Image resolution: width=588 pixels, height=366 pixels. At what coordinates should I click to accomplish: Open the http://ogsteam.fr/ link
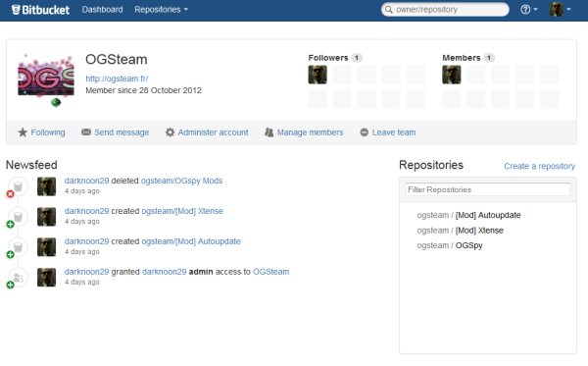[117, 78]
